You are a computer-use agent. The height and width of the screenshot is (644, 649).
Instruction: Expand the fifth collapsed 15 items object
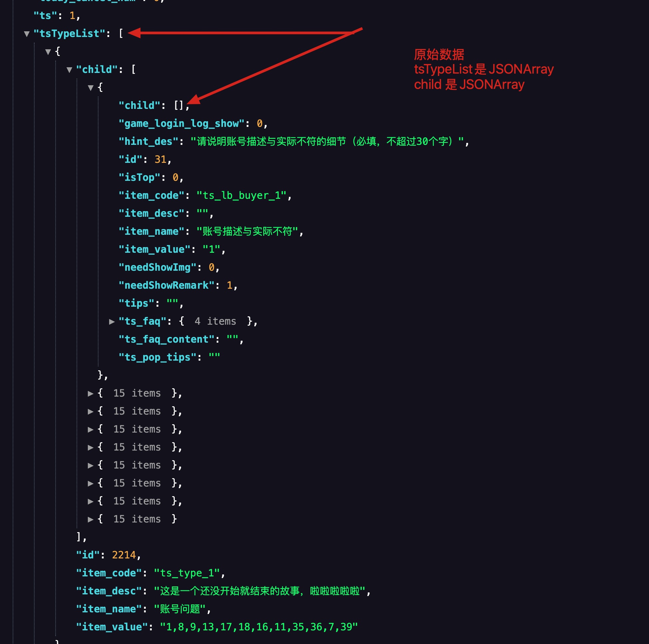[x=91, y=466]
